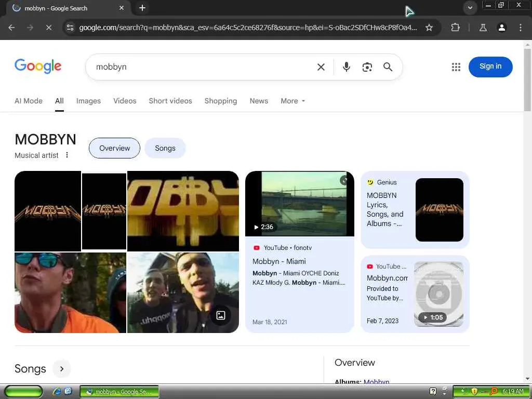Click the page vertical scrollbar thumb
Screen dimensions: 532x399
pos(527,79)
